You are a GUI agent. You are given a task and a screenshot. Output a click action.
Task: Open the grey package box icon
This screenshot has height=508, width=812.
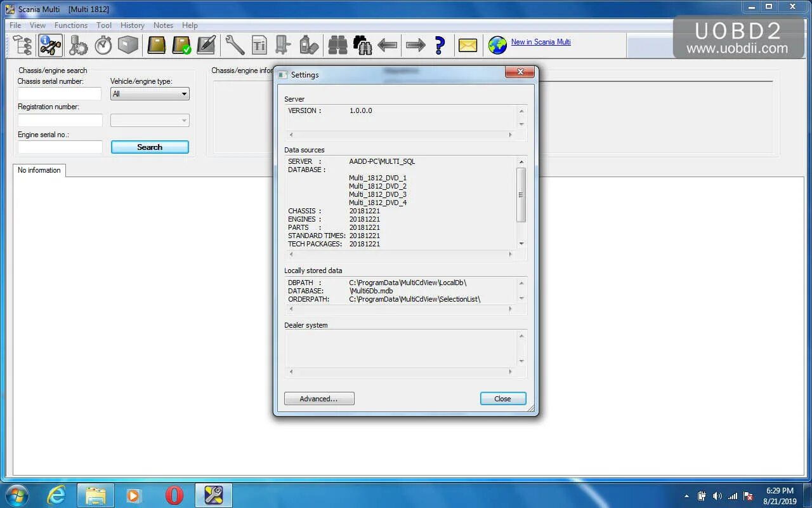(128, 45)
